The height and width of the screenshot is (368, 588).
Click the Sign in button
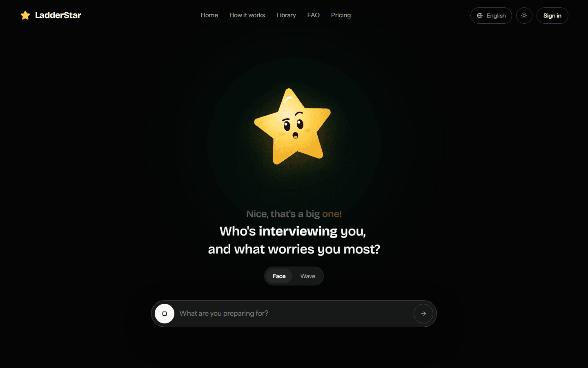[552, 16]
